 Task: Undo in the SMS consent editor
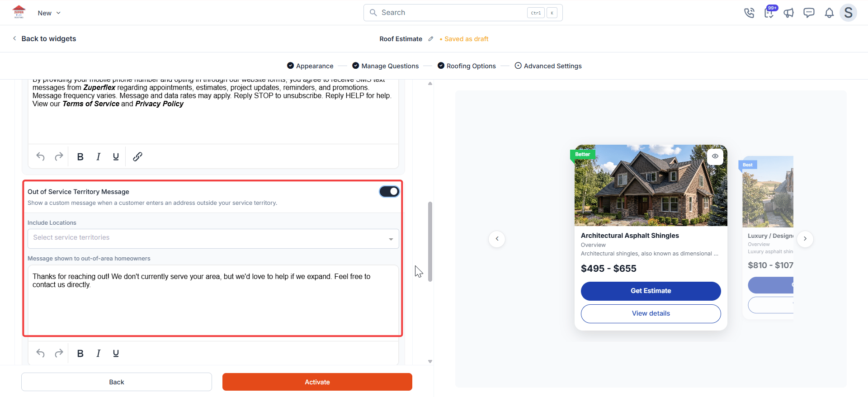click(x=40, y=156)
